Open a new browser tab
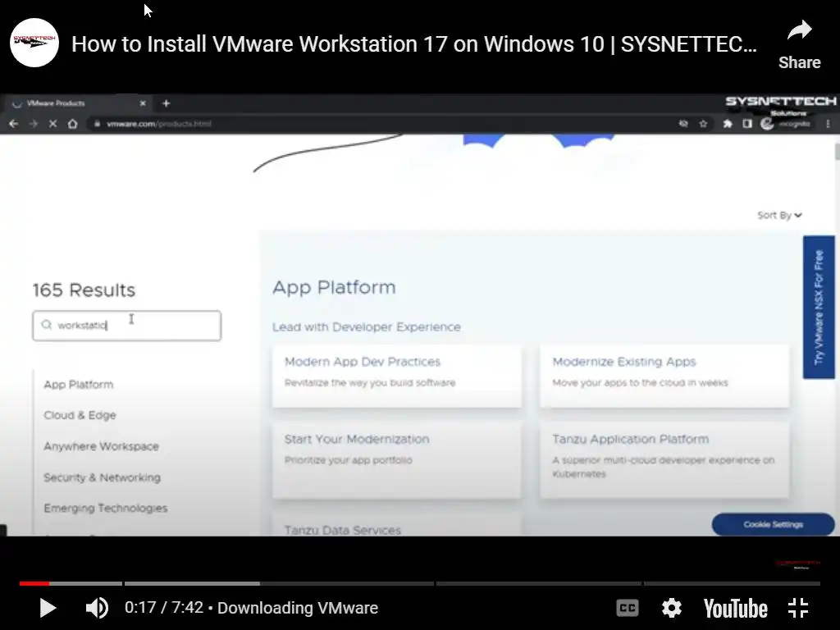The width and height of the screenshot is (840, 630). [x=166, y=103]
